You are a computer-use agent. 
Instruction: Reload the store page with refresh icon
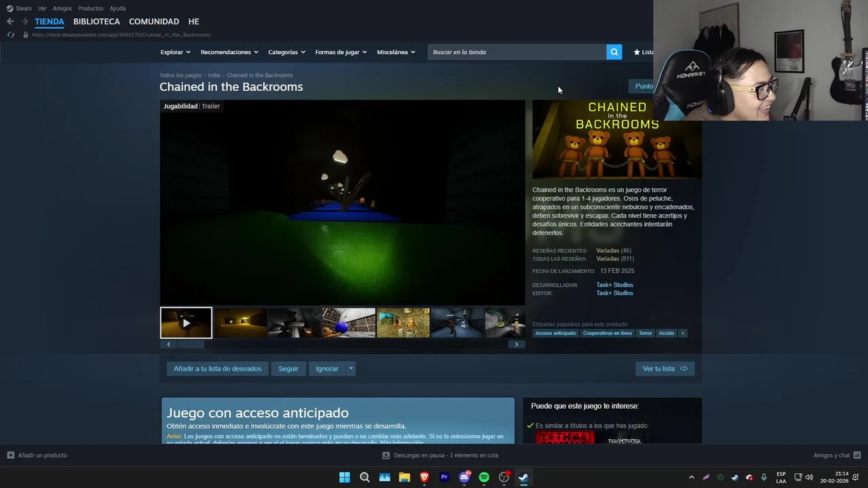click(x=10, y=35)
